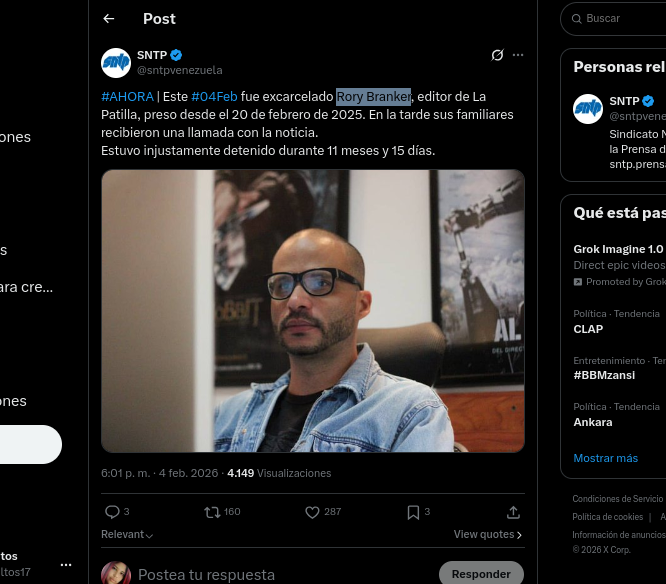
Task: Expand the Relevant replies sort dropdown
Action: pos(127,535)
